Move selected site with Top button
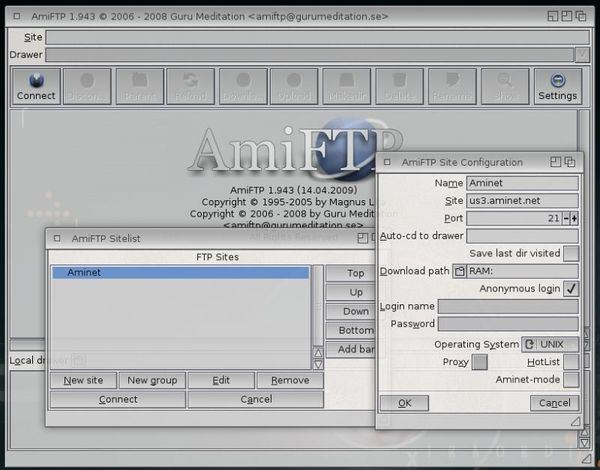 (x=355, y=273)
